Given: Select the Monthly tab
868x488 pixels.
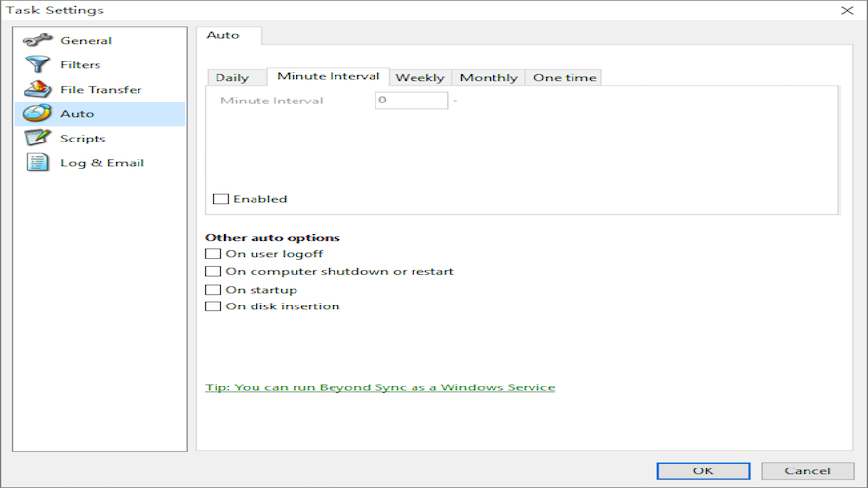Looking at the screenshot, I should pyautogui.click(x=489, y=78).
